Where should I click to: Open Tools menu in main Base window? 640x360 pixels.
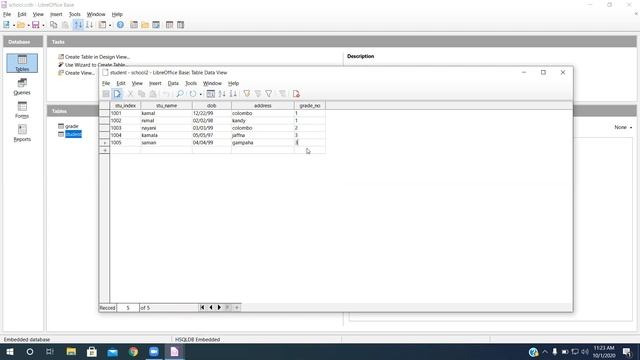(x=74, y=14)
